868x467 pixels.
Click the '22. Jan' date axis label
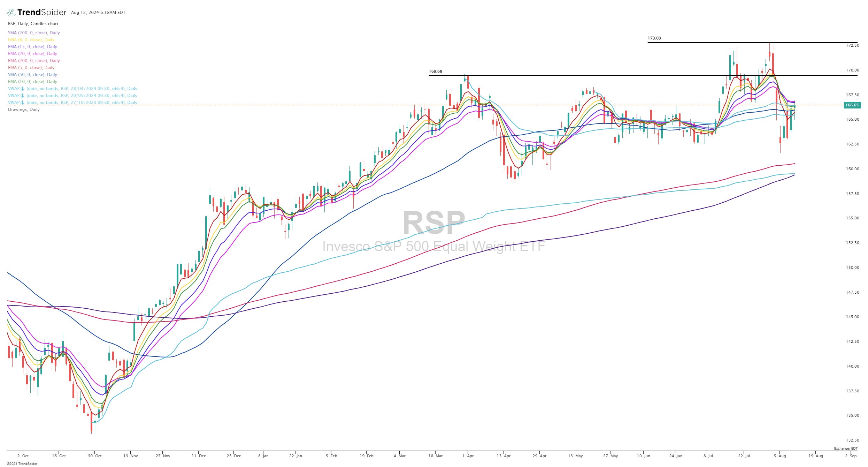(x=295, y=456)
